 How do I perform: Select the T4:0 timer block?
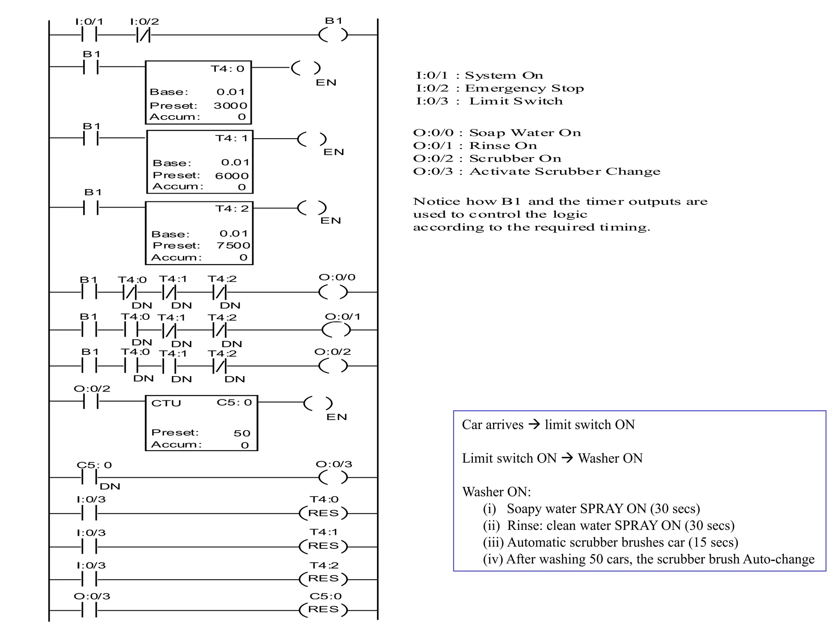point(199,92)
